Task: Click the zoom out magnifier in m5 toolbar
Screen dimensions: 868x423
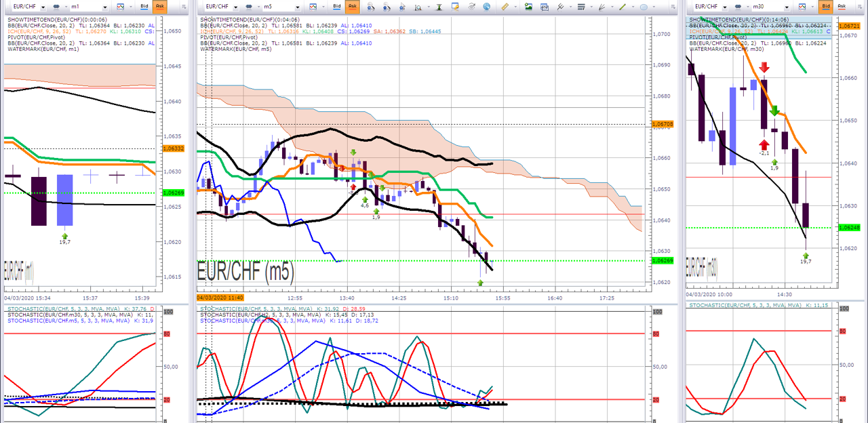Action: 387,6
